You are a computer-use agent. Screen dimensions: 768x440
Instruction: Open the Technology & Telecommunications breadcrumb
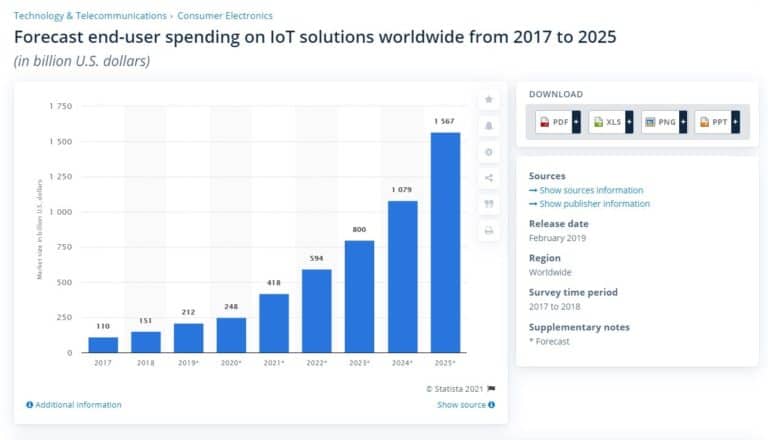coord(91,16)
